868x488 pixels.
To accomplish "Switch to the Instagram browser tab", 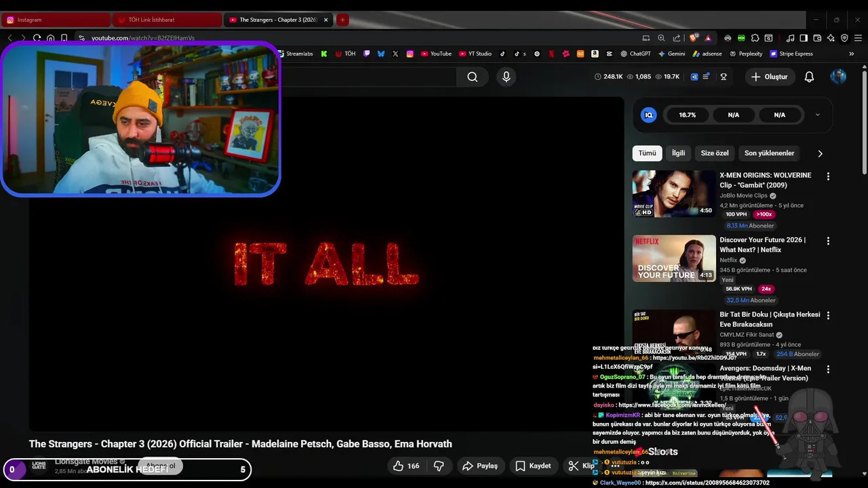I will [57, 20].
